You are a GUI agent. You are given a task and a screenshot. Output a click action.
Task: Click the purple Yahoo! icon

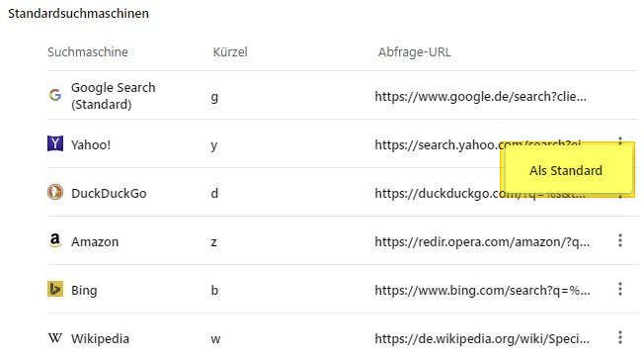coord(55,143)
